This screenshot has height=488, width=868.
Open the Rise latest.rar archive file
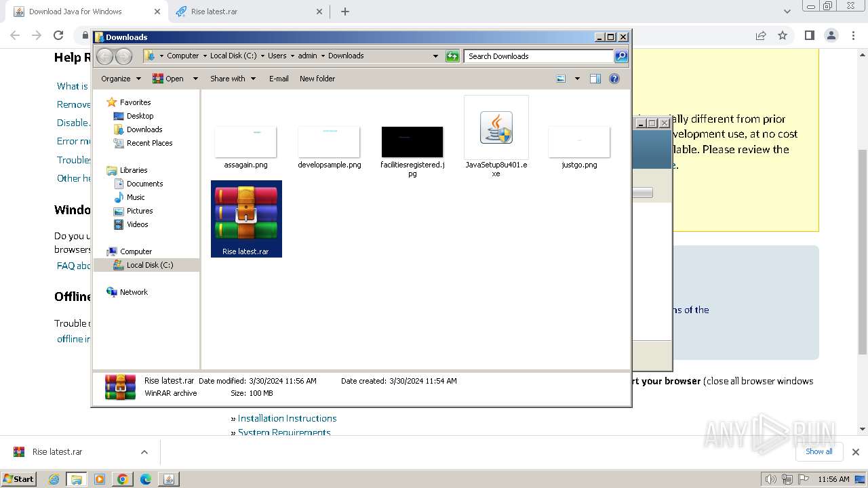coord(246,218)
